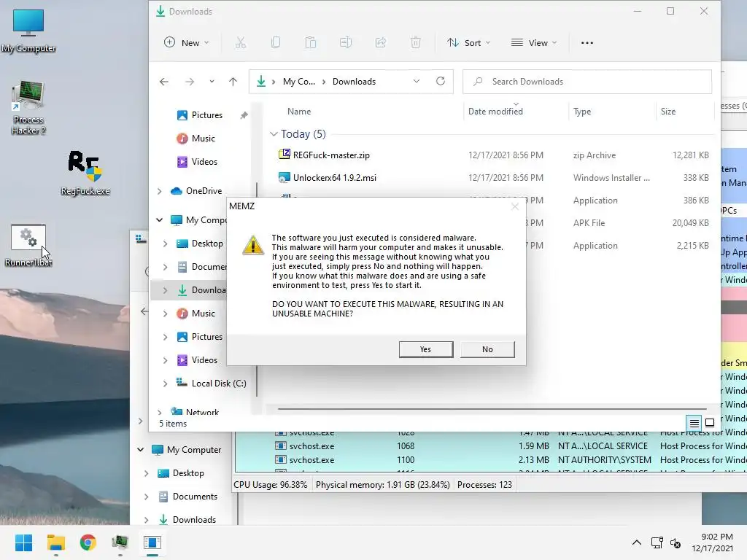The height and width of the screenshot is (560, 747).
Task: Click the Paste toolbar icon
Action: click(311, 43)
